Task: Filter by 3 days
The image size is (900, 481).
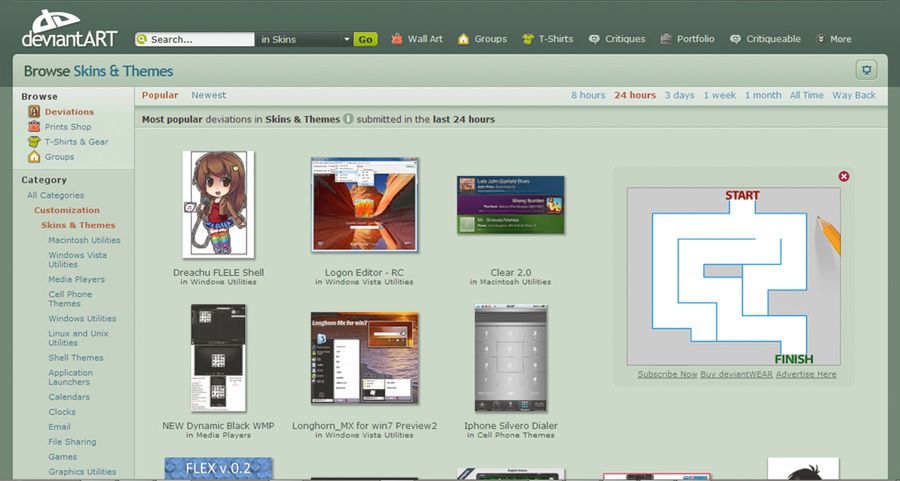Action: coord(680,95)
